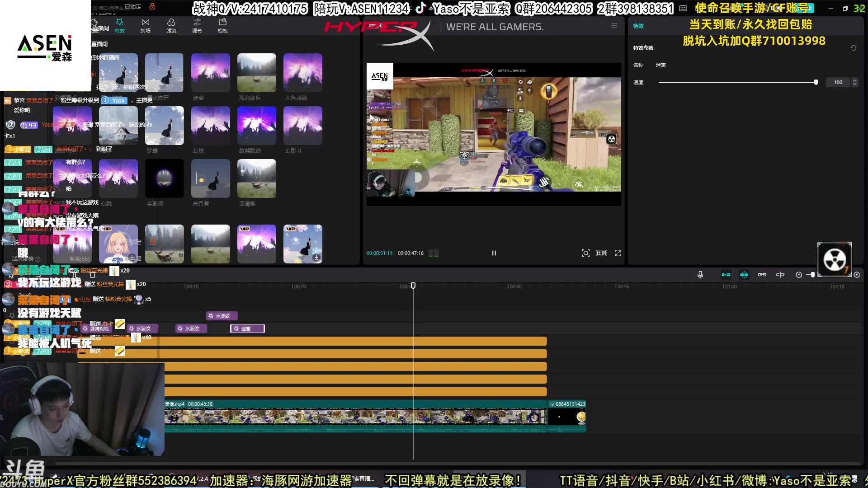Restore the window using title bar button
This screenshot has width=868, height=488.
(x=845, y=8)
